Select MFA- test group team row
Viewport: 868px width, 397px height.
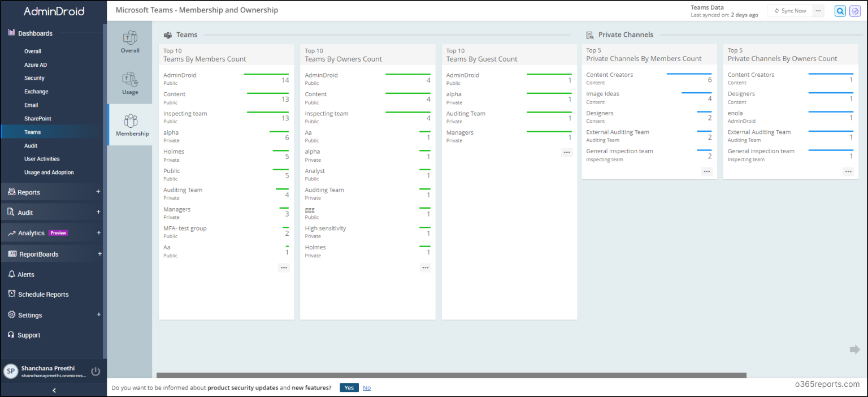(226, 232)
